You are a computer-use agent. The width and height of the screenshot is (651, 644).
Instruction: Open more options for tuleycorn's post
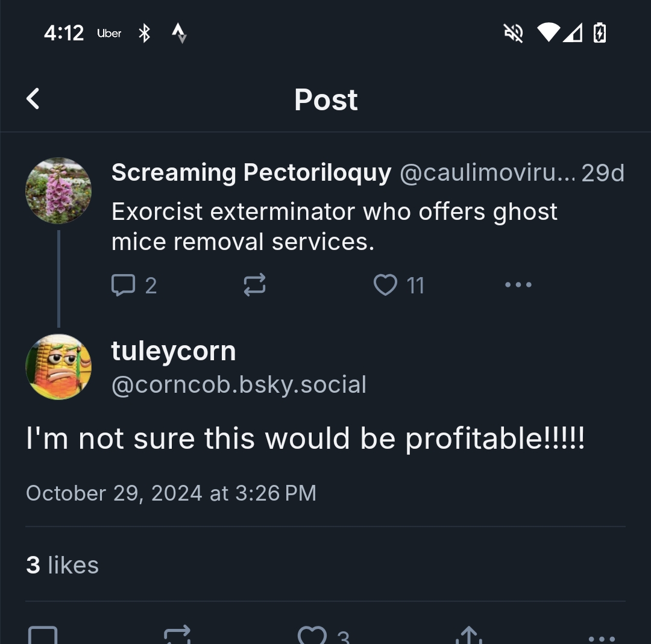pyautogui.click(x=600, y=637)
